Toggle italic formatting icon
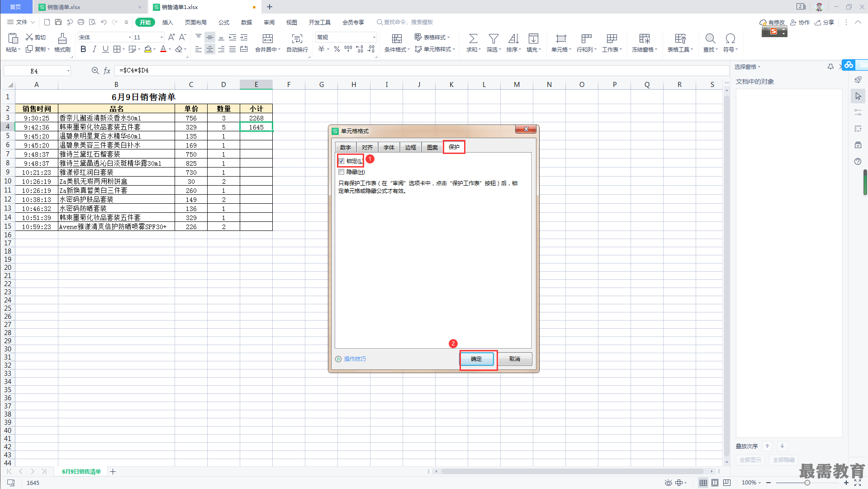 point(94,49)
